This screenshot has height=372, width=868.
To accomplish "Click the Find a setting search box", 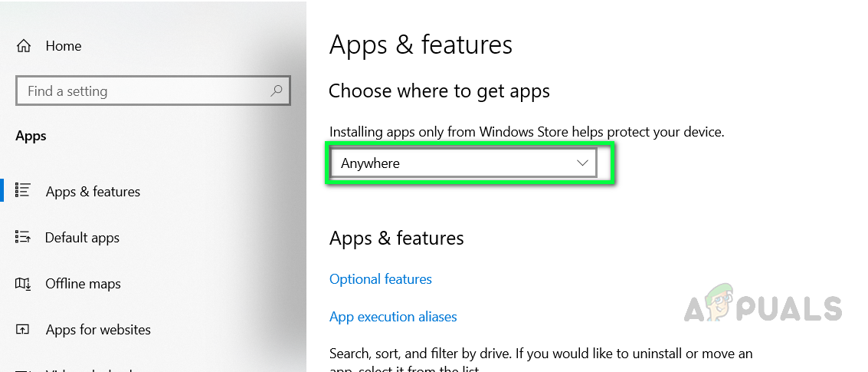I will point(142,91).
